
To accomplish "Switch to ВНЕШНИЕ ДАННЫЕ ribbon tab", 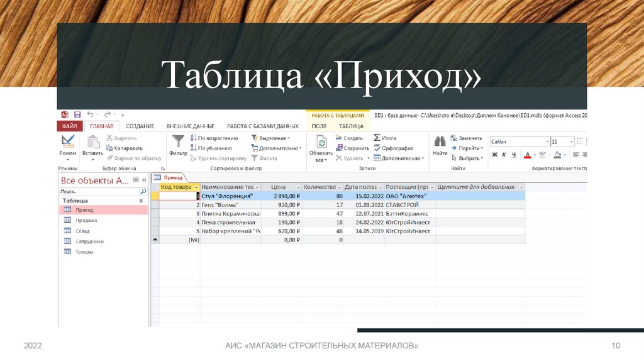I will [191, 126].
